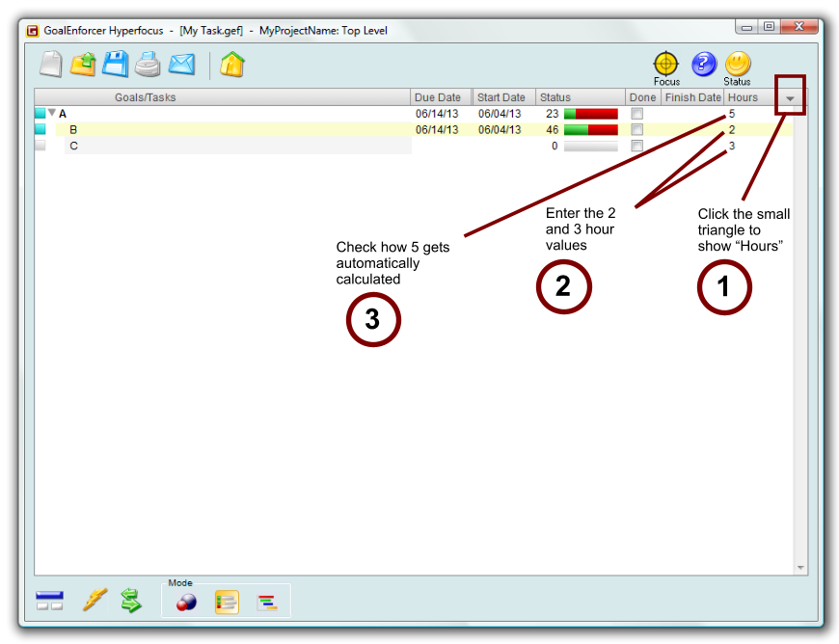Open a file with the folder icon

click(x=83, y=65)
